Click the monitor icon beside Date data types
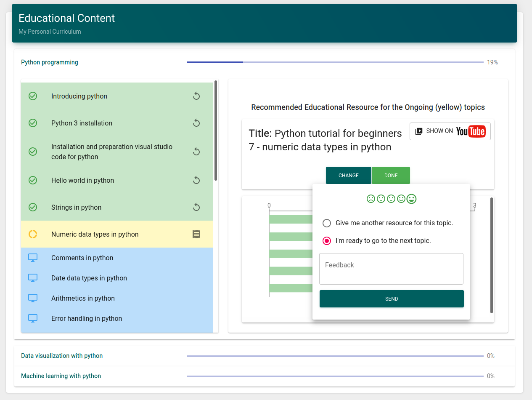The height and width of the screenshot is (400, 532). [x=33, y=278]
